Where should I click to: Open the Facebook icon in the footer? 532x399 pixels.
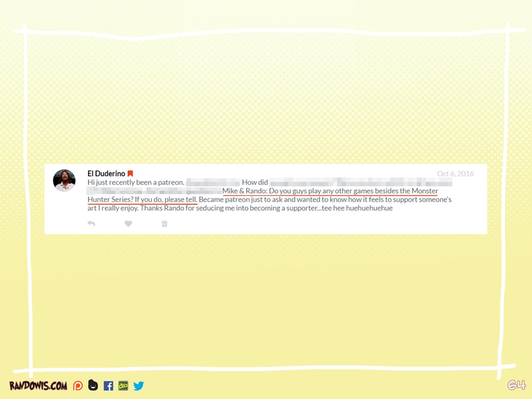coord(108,386)
